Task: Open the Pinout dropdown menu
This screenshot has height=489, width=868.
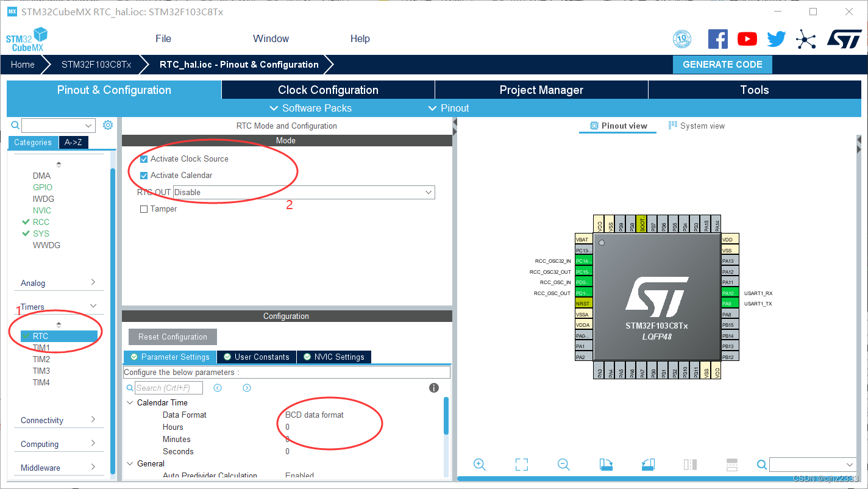Action: click(449, 108)
